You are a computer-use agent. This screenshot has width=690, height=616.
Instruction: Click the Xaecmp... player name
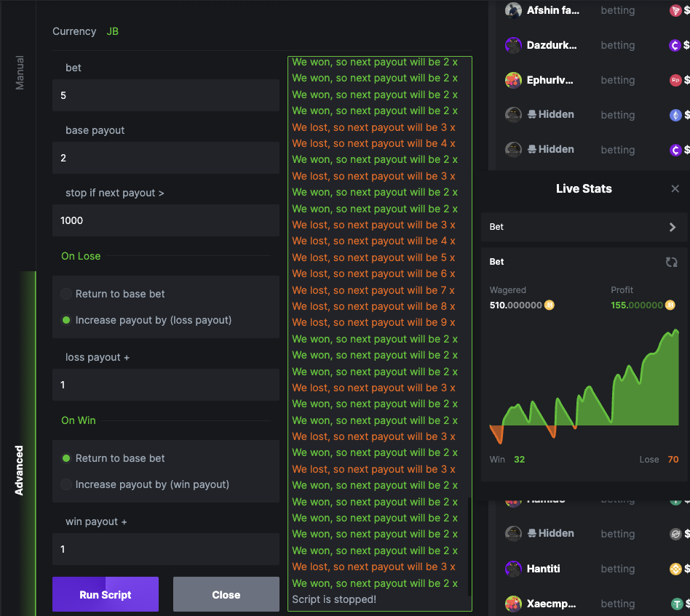tap(552, 604)
